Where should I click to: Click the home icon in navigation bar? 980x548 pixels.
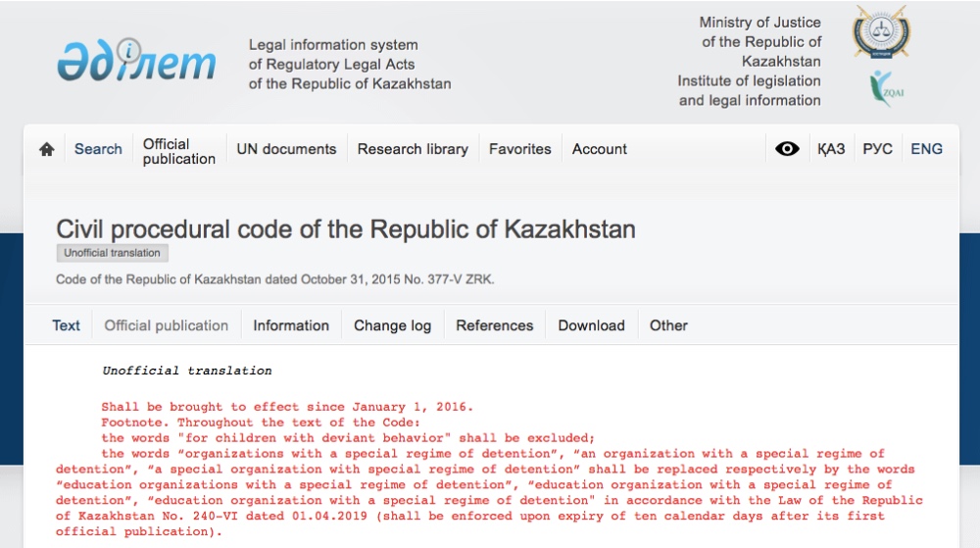point(47,149)
